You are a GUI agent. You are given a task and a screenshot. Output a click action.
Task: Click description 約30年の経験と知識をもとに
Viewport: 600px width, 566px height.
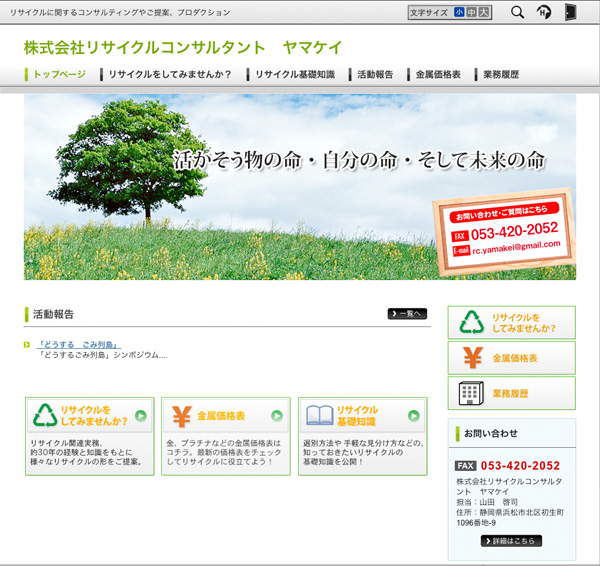(x=82, y=452)
